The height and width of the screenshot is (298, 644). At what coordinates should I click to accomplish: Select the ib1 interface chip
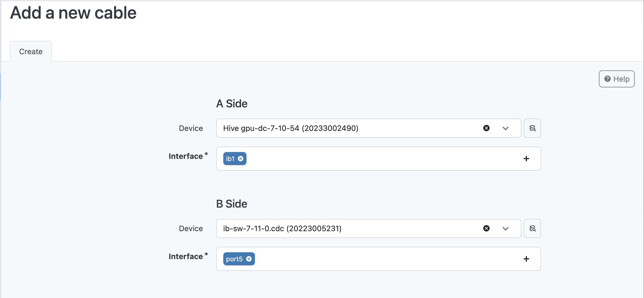[230, 159]
